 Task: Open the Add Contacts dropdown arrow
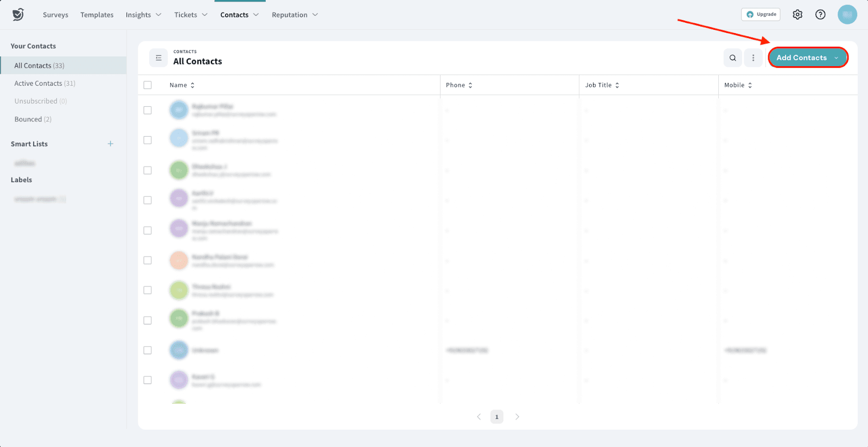[837, 58]
